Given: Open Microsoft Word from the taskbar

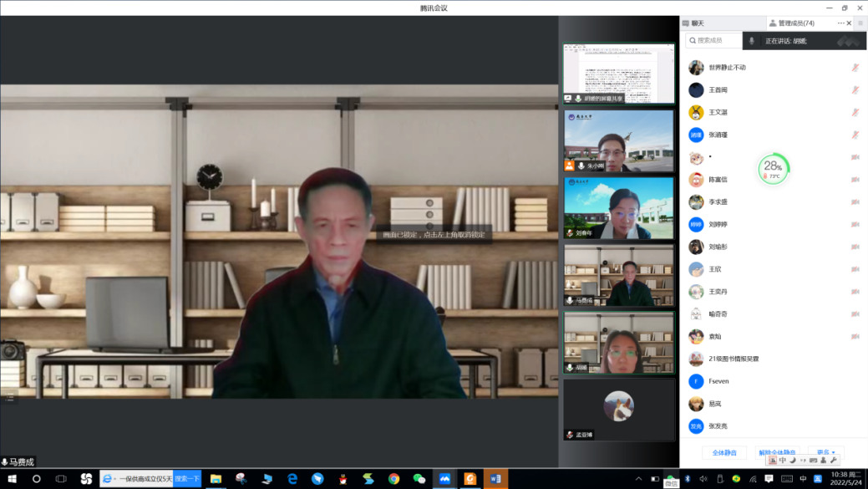Looking at the screenshot, I should [495, 479].
